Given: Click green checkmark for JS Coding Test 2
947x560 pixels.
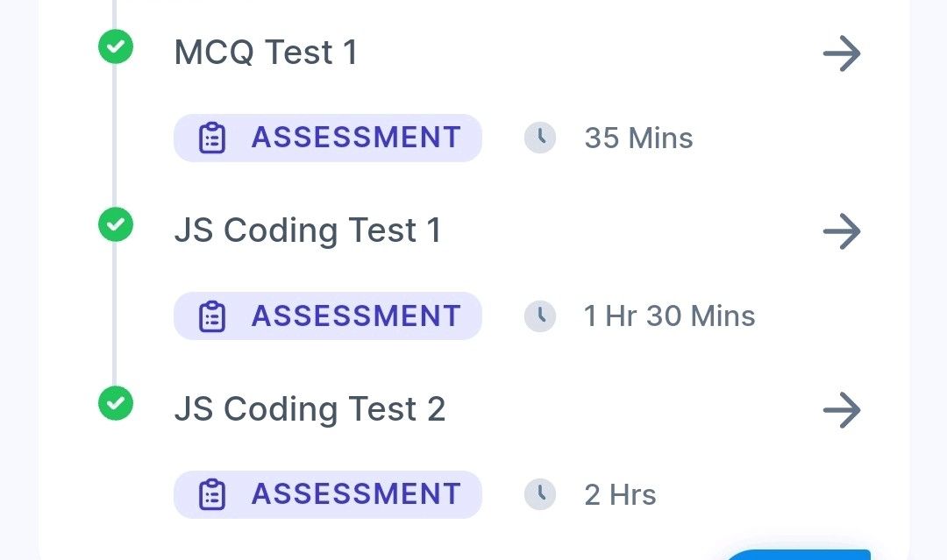Looking at the screenshot, I should click(116, 403).
